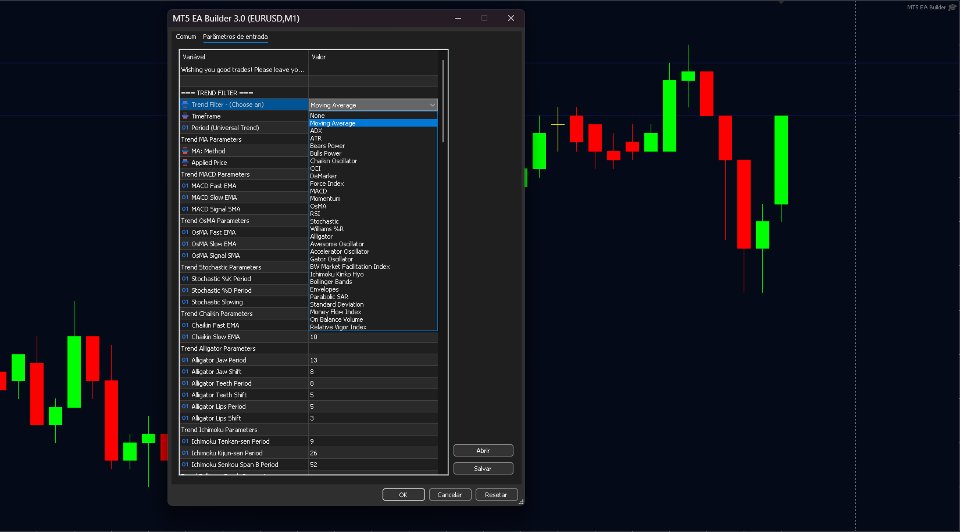
Task: Click the 01 icon of MACD Fast EMA
Action: (x=185, y=185)
